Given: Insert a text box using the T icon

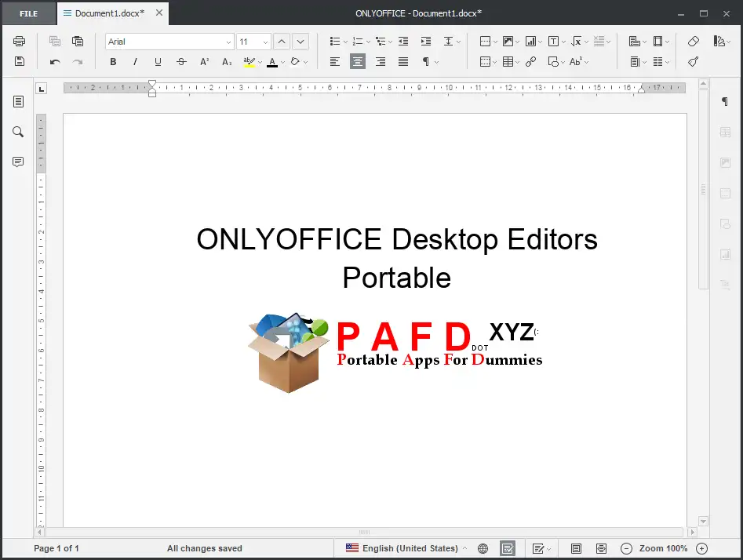Looking at the screenshot, I should [553, 42].
